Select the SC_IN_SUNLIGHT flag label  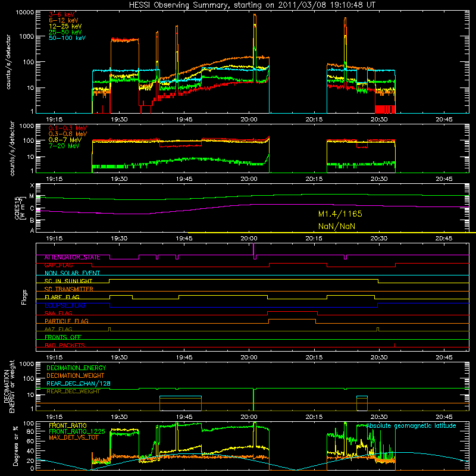68,281
